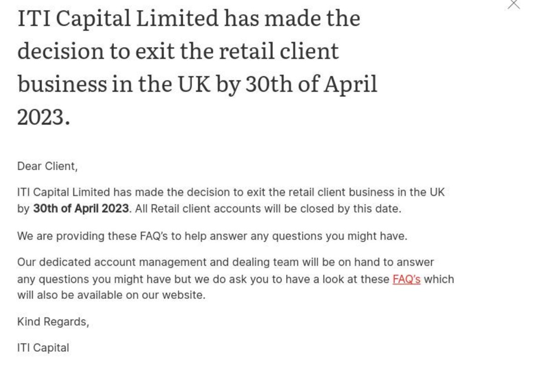Click the 'Our dedicated account management' paragraph line
Image resolution: width=533 pixels, height=392 pixels.
225,262
